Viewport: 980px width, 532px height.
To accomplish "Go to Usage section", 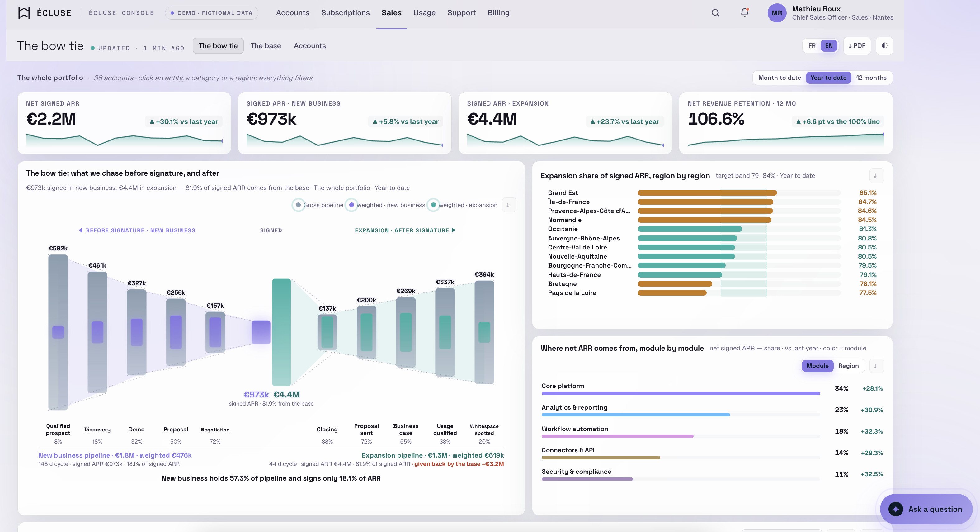I will (x=424, y=13).
